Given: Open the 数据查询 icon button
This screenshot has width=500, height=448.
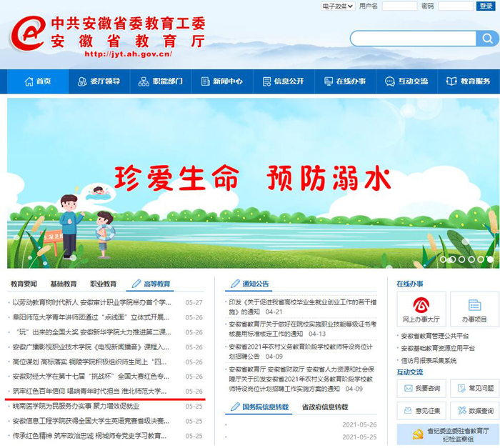Looking at the screenshot, I should (x=462, y=411).
